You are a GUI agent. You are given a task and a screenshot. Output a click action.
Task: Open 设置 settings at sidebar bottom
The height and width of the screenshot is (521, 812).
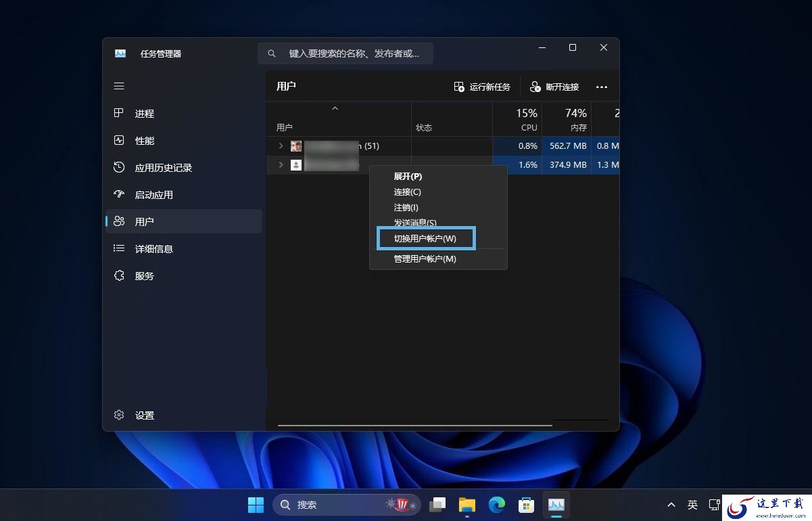click(184, 415)
